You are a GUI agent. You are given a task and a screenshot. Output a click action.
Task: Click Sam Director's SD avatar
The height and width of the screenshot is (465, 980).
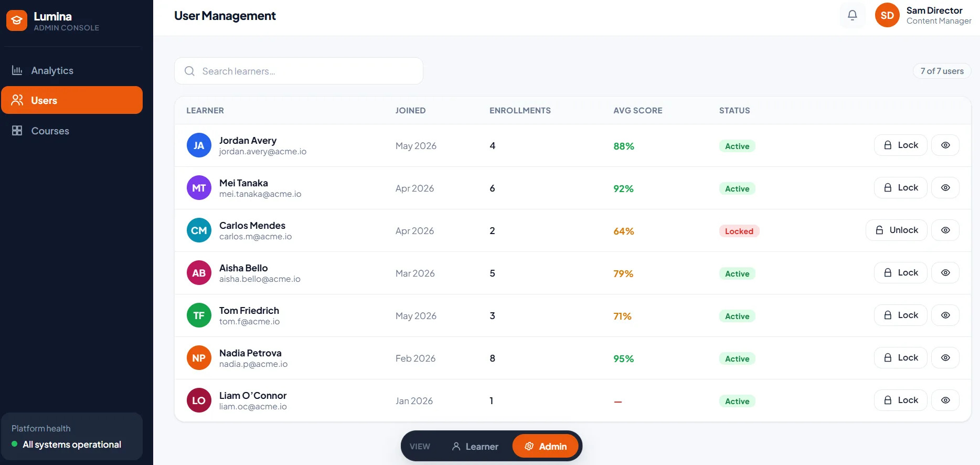click(x=887, y=15)
